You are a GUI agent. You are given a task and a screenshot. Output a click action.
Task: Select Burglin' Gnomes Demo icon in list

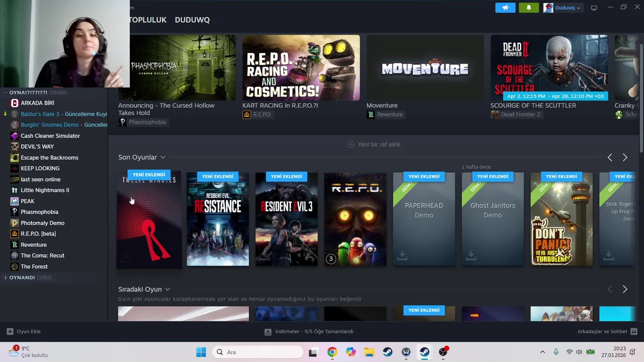(15, 125)
